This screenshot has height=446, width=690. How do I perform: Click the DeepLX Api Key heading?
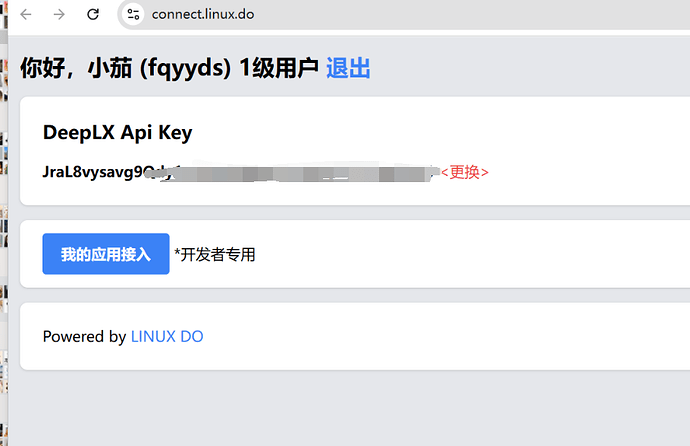117,133
